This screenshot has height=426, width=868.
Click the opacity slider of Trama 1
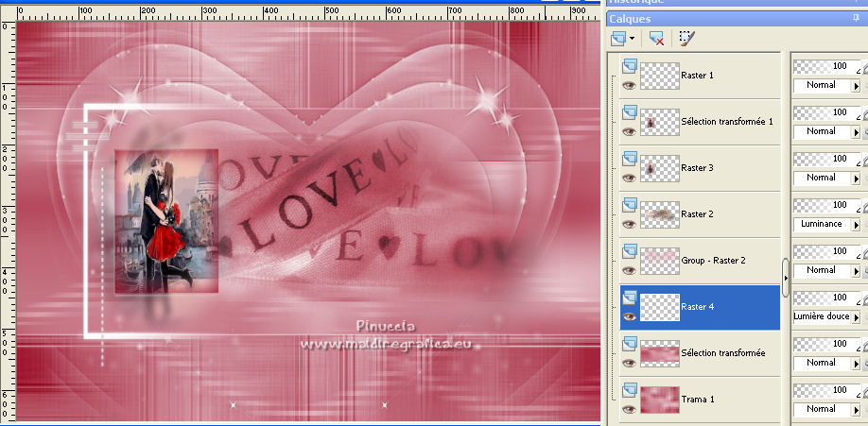827,391
